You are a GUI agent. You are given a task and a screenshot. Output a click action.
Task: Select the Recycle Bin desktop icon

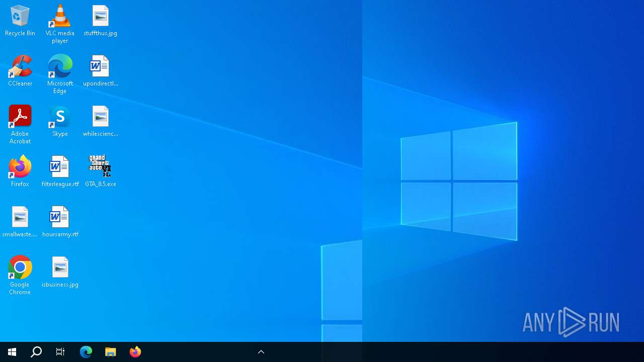pos(20,21)
